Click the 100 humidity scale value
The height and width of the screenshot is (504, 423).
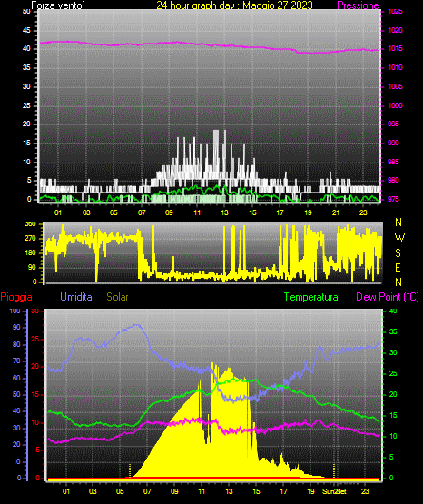click(x=15, y=311)
